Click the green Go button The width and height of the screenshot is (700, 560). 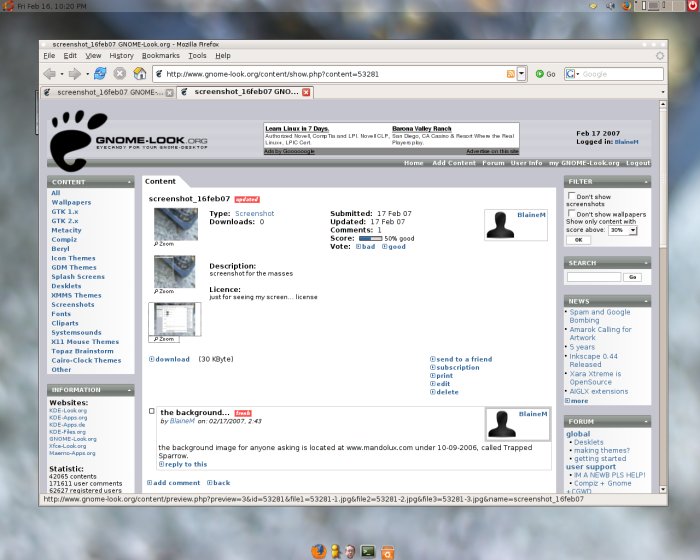pyautogui.click(x=545, y=74)
